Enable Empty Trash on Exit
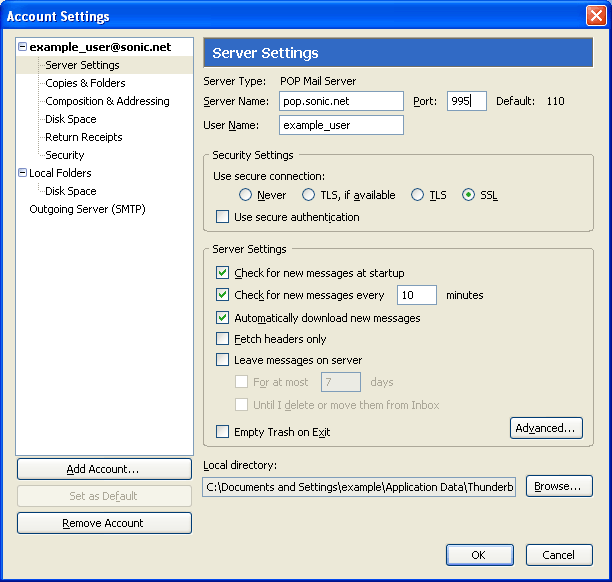Screen dimensions: 612x582 click(x=222, y=432)
